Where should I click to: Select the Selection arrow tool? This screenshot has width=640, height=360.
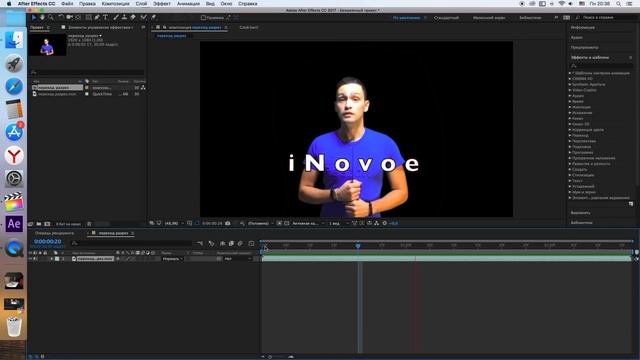34,17
